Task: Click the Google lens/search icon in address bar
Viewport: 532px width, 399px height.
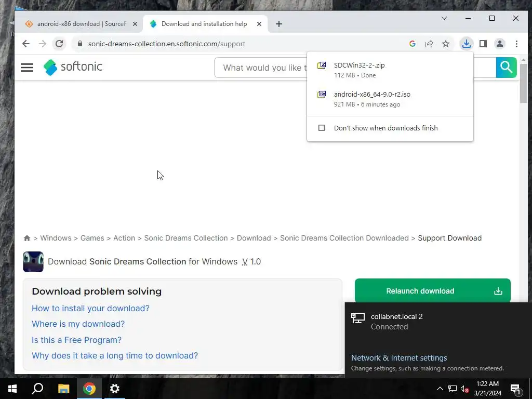Action: 413,44
